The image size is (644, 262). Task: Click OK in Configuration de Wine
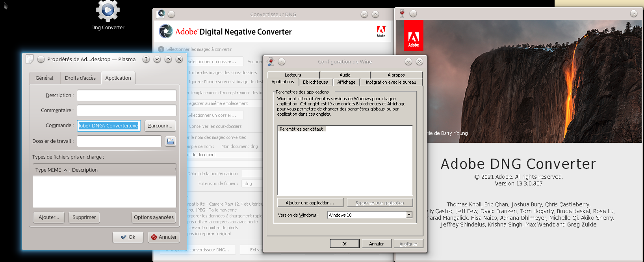point(344,244)
